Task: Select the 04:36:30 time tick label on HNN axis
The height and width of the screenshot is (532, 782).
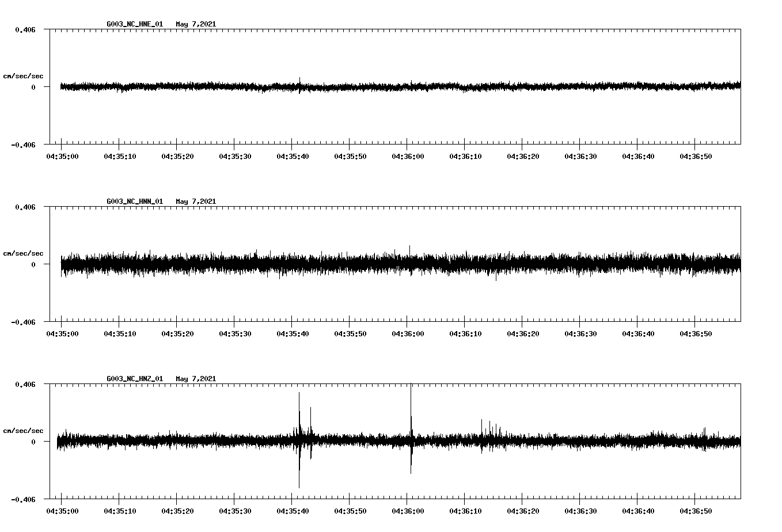Action: click(582, 332)
